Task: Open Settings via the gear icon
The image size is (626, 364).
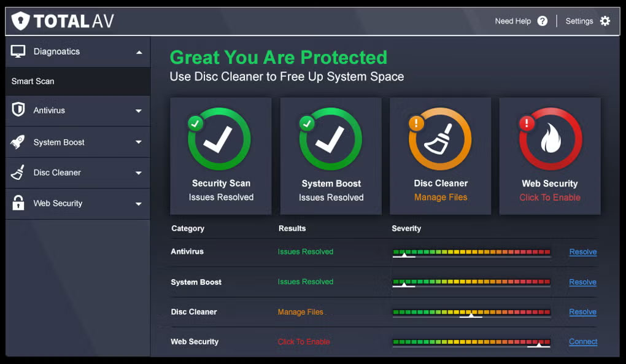Action: [606, 20]
